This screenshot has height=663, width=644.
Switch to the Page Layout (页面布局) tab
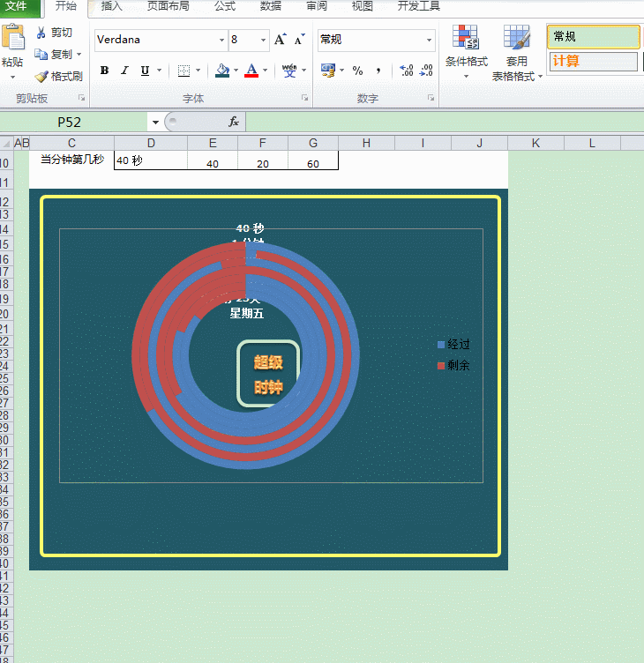point(168,7)
